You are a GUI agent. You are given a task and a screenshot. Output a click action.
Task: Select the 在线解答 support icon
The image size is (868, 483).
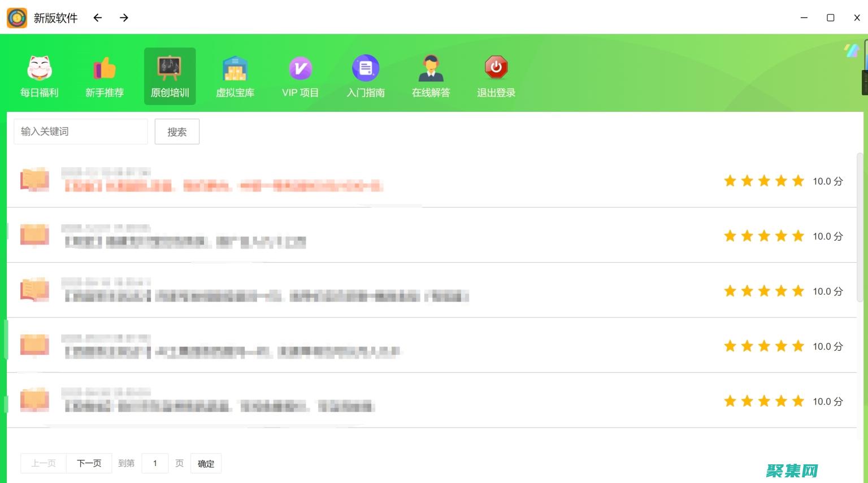[x=431, y=68]
